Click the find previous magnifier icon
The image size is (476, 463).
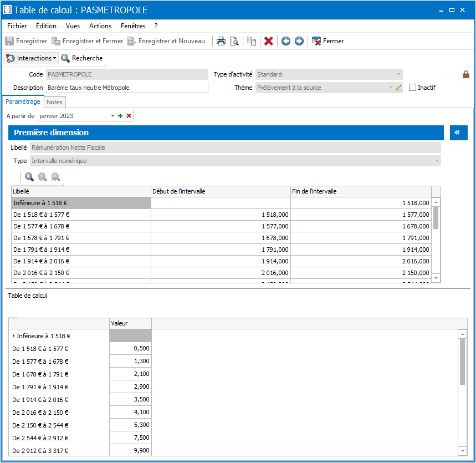[x=43, y=177]
